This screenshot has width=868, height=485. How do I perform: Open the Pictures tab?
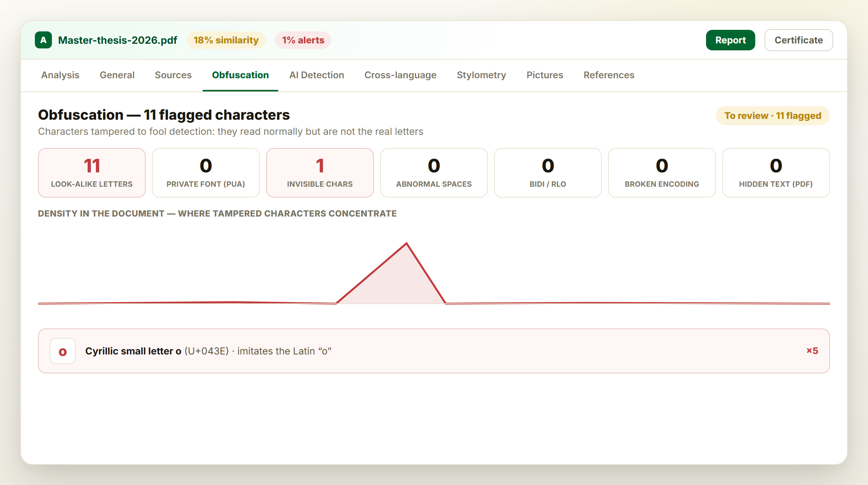pyautogui.click(x=545, y=75)
